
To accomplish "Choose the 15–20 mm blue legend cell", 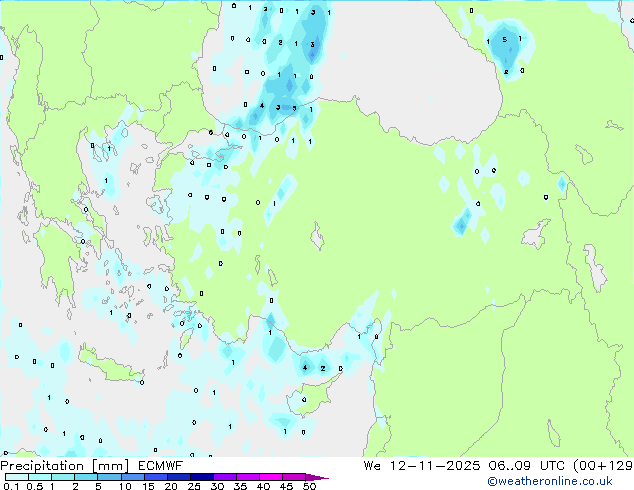I will 156,477.
